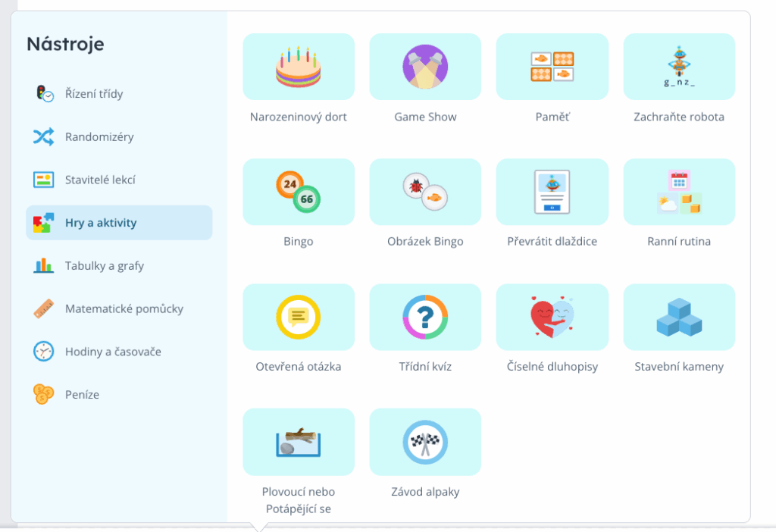Choose the Hodiny a časovače category
This screenshot has height=532, width=776.
113,352
